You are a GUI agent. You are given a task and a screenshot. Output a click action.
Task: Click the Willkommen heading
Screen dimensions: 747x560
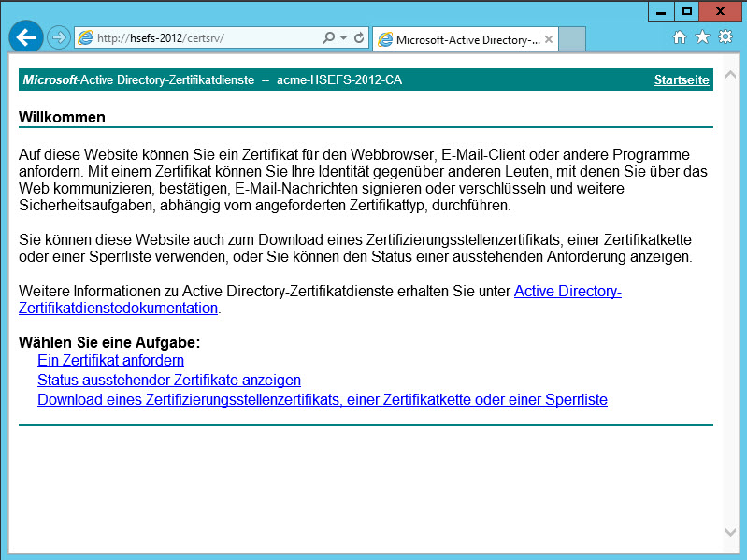pyautogui.click(x=62, y=117)
